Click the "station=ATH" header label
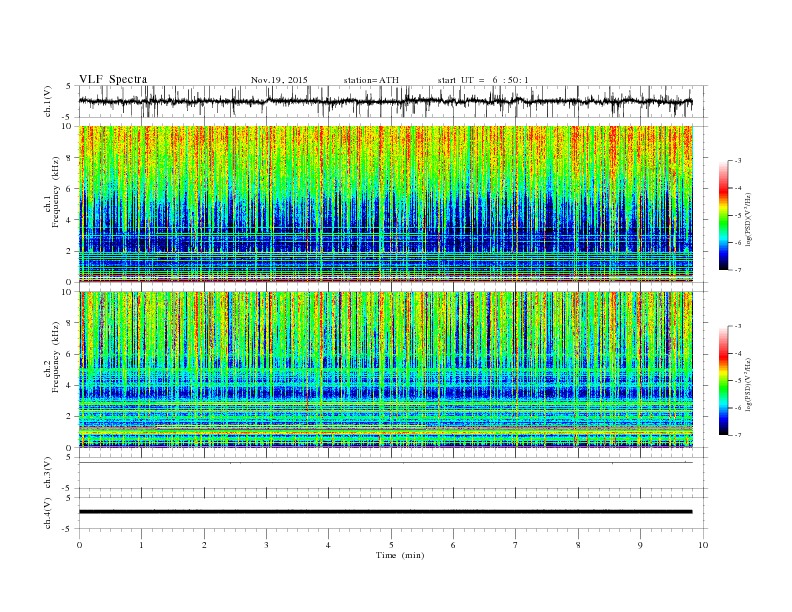 (x=371, y=80)
